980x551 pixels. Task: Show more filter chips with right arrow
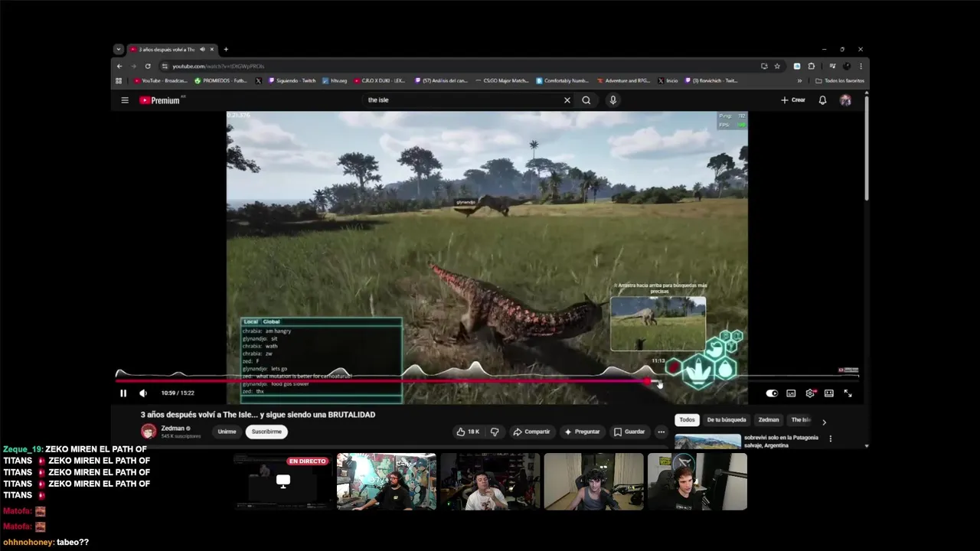tap(824, 422)
